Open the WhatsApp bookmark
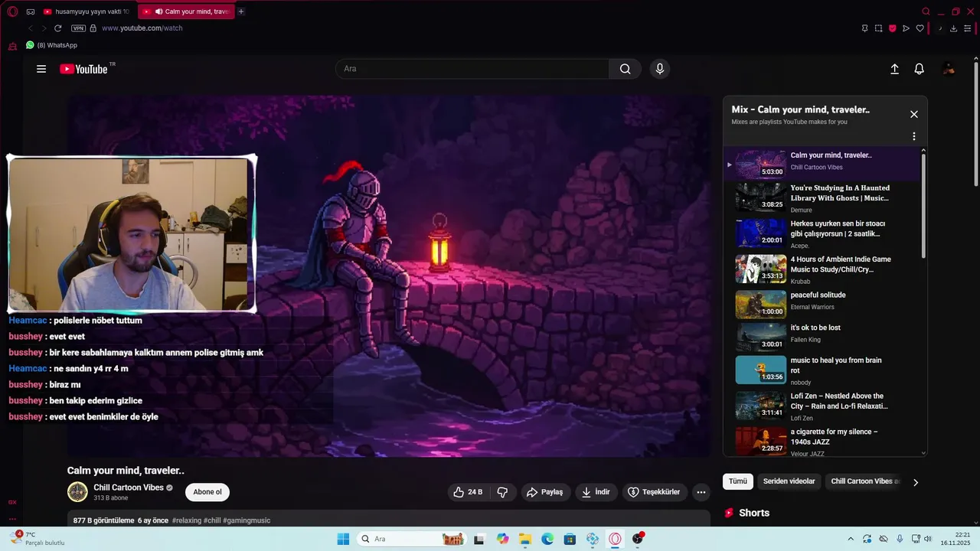The width and height of the screenshot is (980, 551). coord(51,45)
